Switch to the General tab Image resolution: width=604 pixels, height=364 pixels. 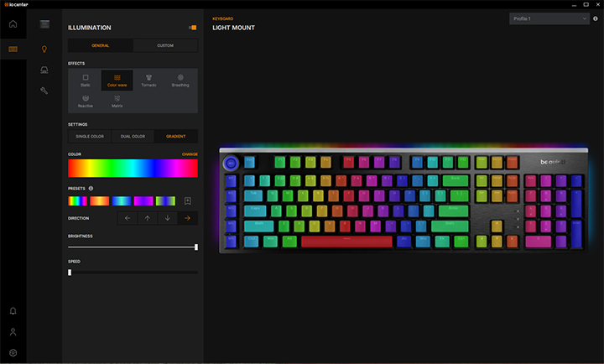coord(100,45)
